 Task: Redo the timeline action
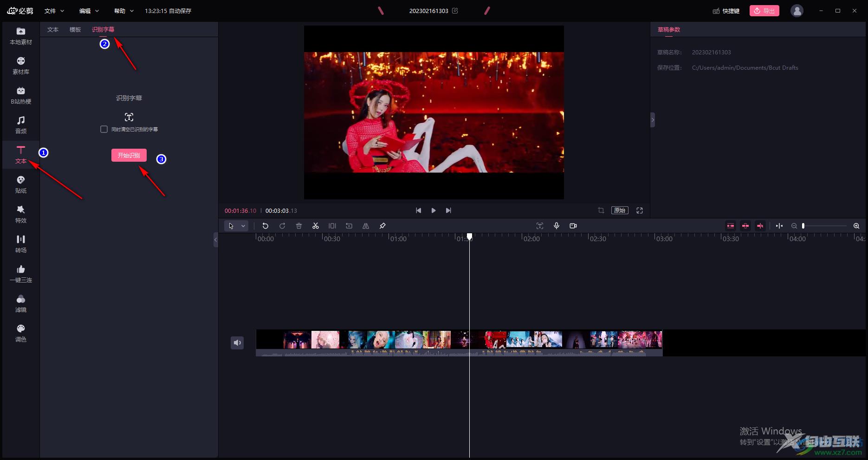[x=282, y=226]
